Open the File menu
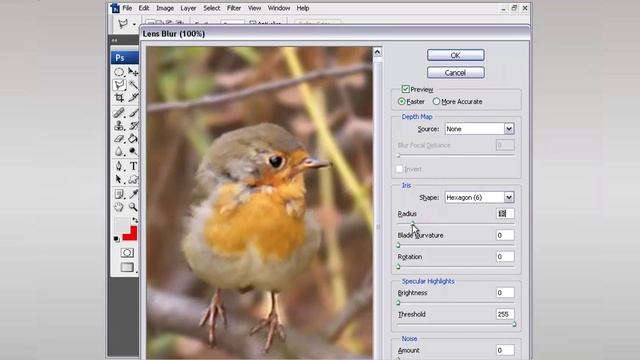Image resolution: width=640 pixels, height=360 pixels. [127, 8]
